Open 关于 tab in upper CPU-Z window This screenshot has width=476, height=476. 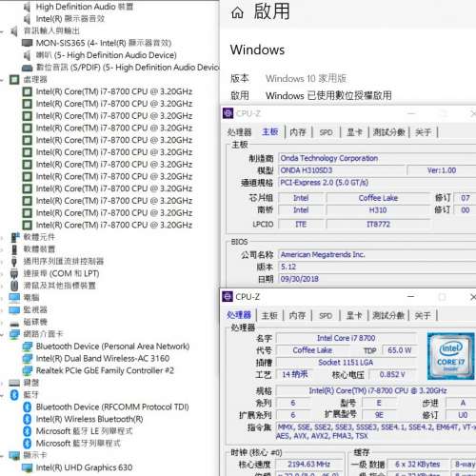[423, 132]
